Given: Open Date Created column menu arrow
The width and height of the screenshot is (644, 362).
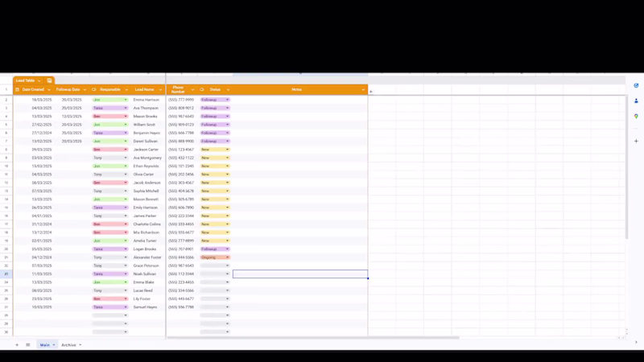Looking at the screenshot, I should (x=49, y=89).
